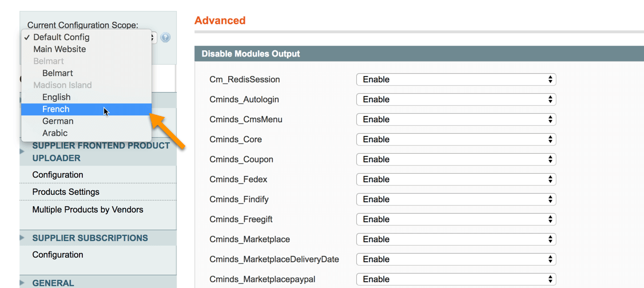Select Main Website scope option
644x288 pixels.
[x=59, y=49]
